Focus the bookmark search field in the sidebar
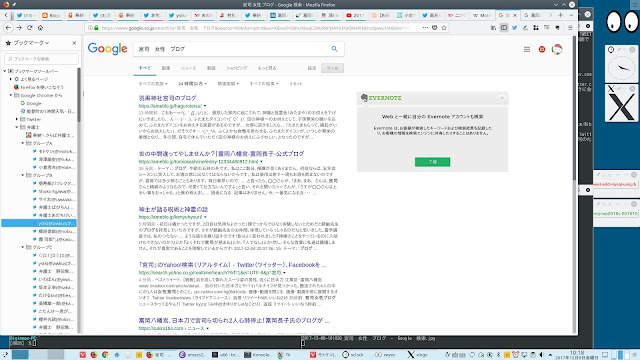The width and height of the screenshot is (640, 360). tap(41, 59)
